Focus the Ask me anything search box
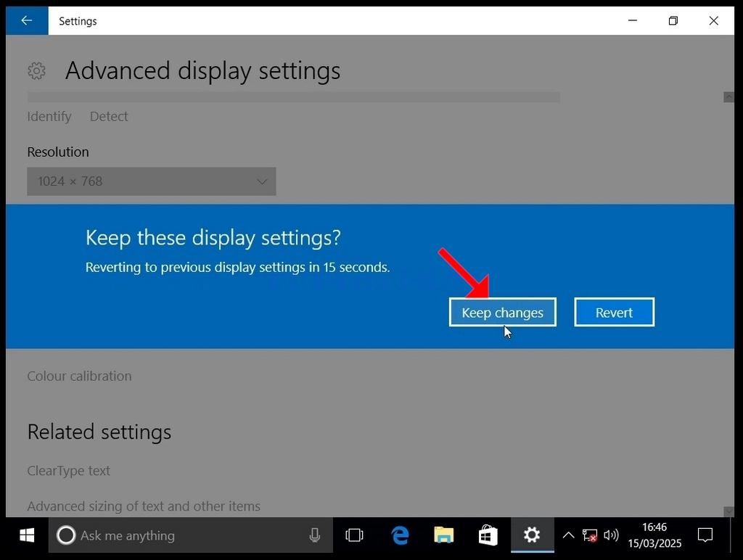The image size is (743, 560). click(x=191, y=535)
